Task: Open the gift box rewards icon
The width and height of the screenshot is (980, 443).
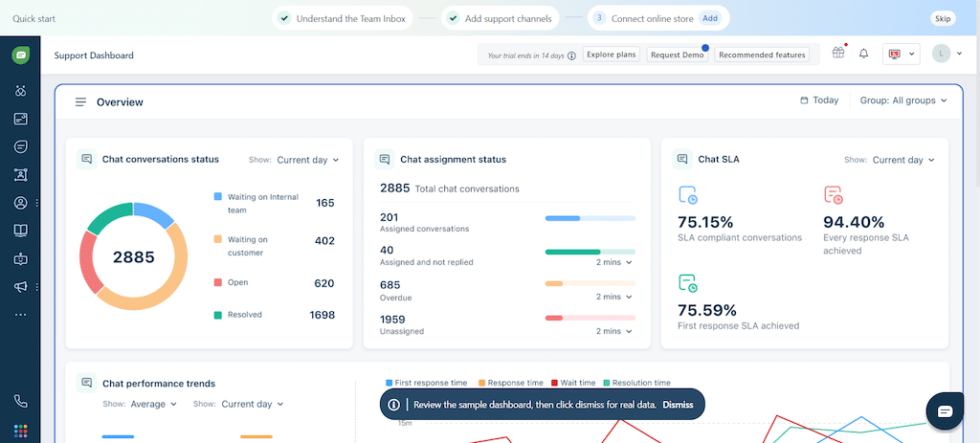Action: (x=838, y=54)
